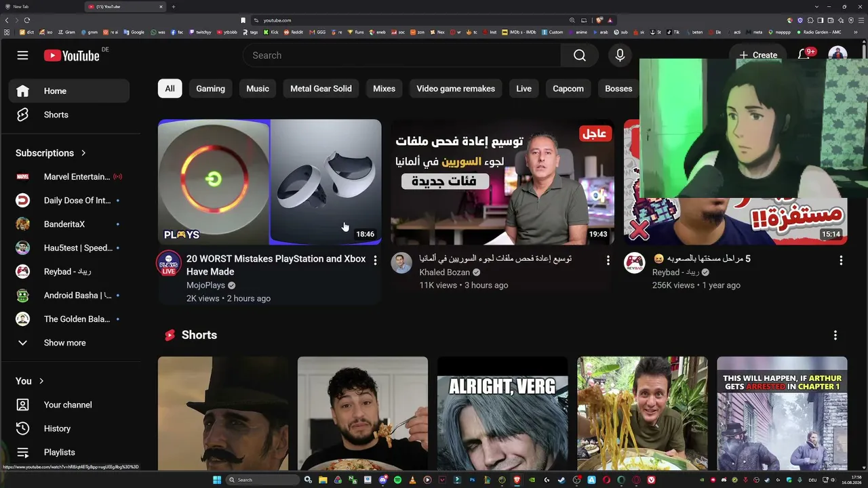Open The Golden Balance subscription
Image resolution: width=868 pixels, height=488 pixels.
69,319
